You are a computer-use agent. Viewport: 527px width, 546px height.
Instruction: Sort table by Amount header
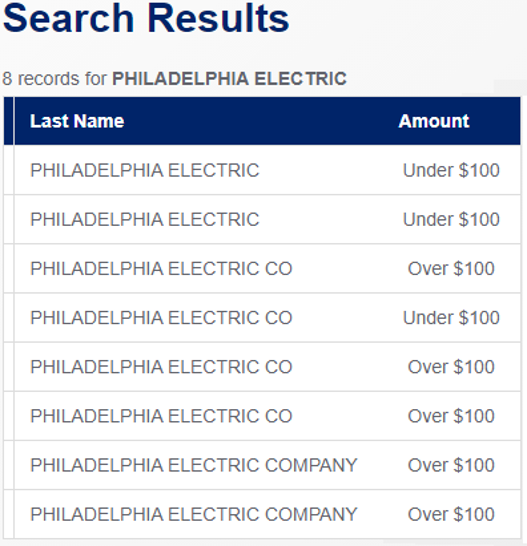[434, 121]
